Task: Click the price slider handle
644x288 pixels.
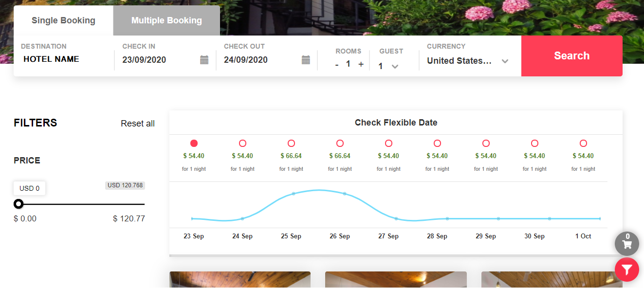Action: pyautogui.click(x=18, y=204)
